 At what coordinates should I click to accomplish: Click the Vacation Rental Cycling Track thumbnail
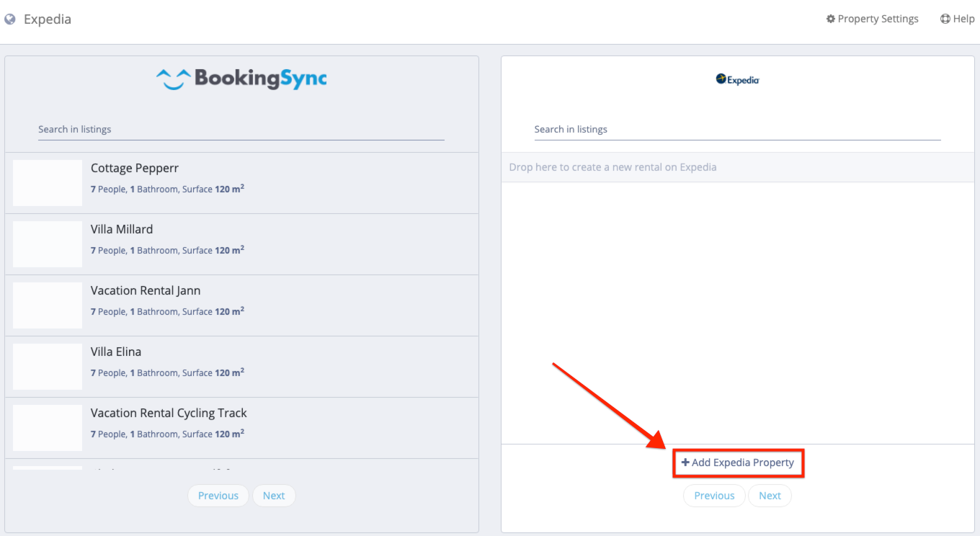coord(48,428)
